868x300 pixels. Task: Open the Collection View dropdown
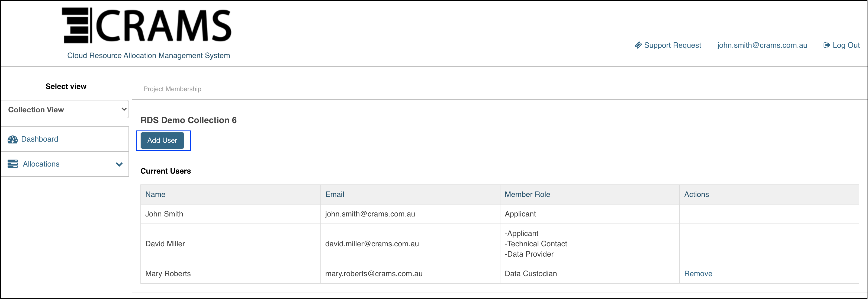65,110
